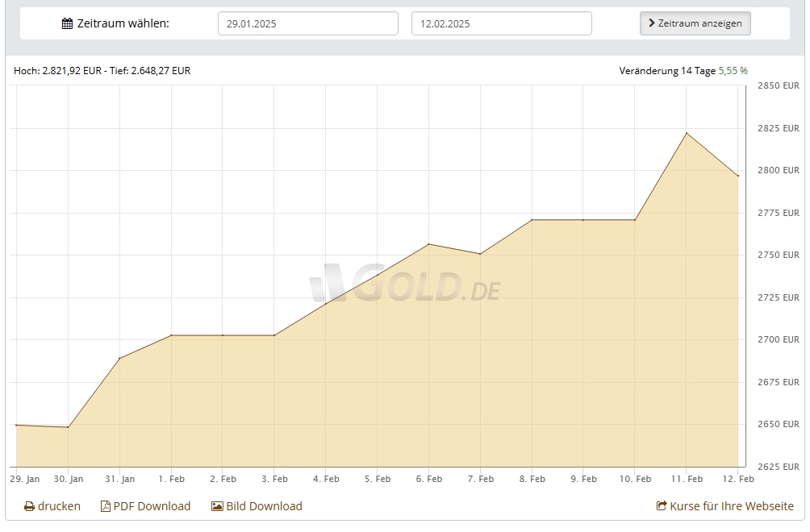Image resolution: width=810 pixels, height=532 pixels.
Task: Focus the start date field 29.01.2025
Action: coord(308,23)
